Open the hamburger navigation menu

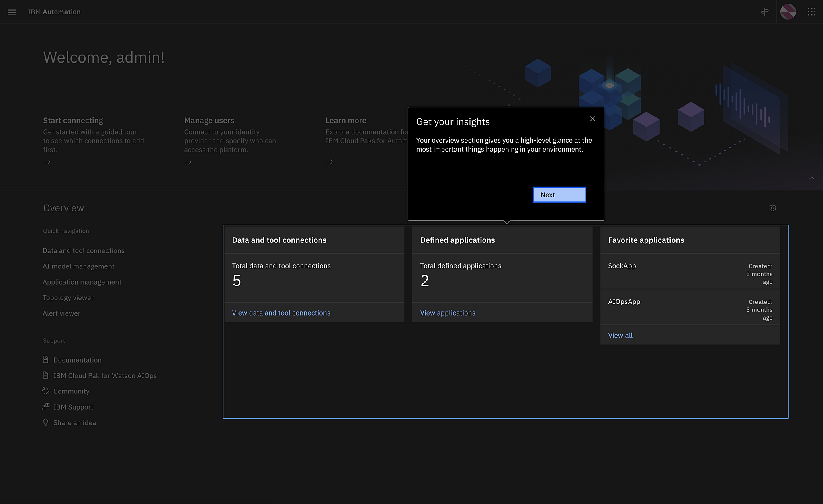tap(12, 12)
